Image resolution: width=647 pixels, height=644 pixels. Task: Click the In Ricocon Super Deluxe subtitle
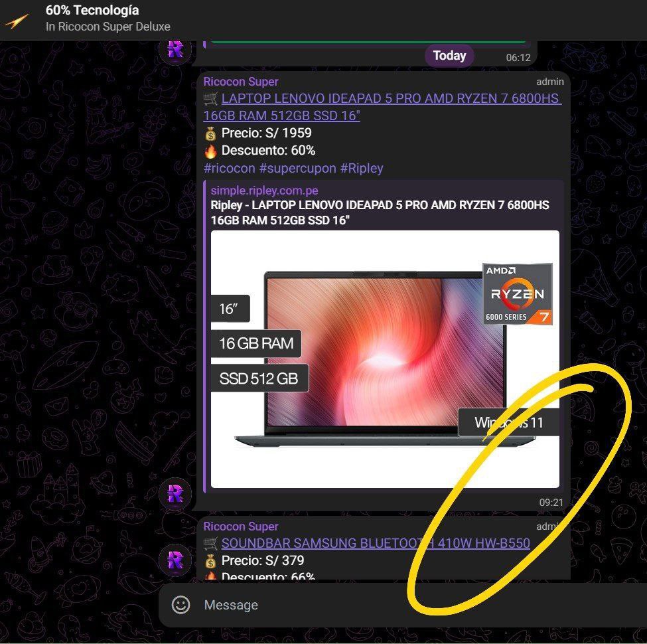pyautogui.click(x=108, y=27)
